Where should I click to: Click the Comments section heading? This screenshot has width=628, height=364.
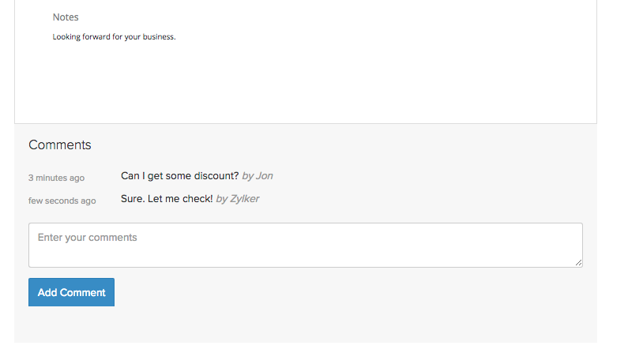click(60, 145)
